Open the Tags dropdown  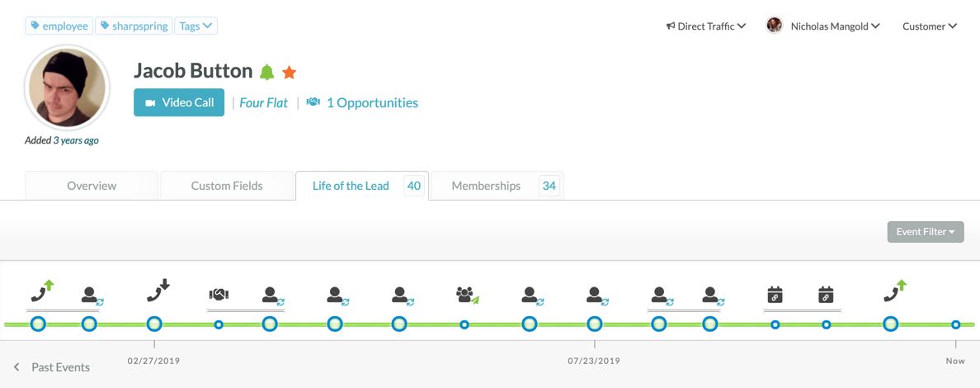196,26
